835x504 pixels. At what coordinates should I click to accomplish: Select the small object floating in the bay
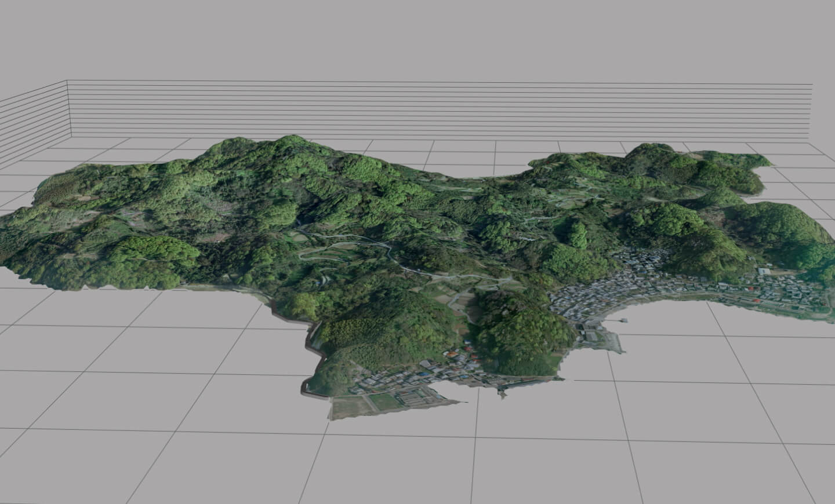[624, 319]
